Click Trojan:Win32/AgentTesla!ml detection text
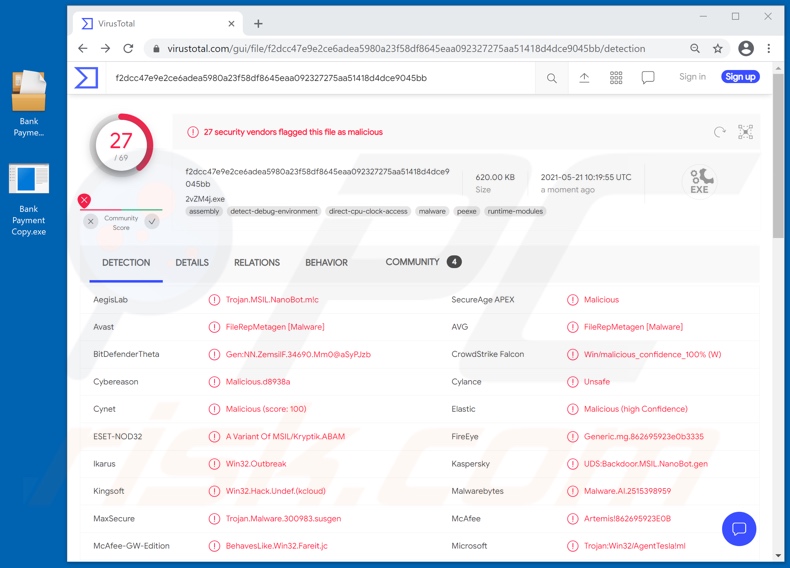790x568 pixels. pos(635,546)
